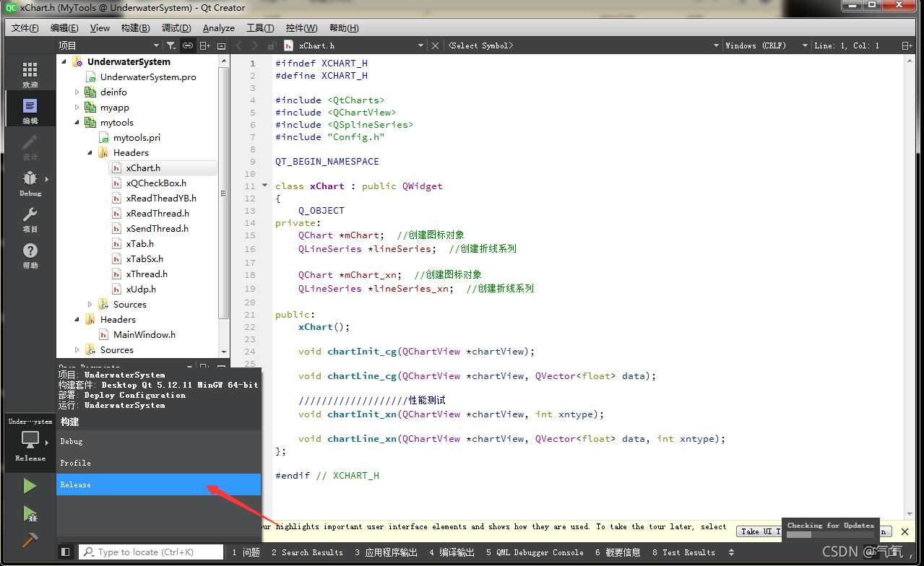Collapse the UnderwaterSystem project node
Viewport: 924px width, 566px height.
(x=64, y=61)
